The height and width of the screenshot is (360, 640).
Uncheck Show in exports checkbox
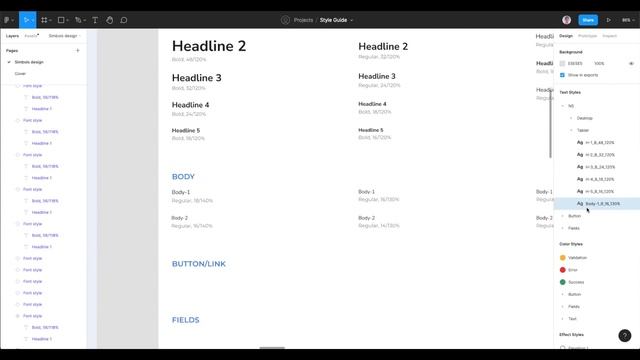[562, 75]
